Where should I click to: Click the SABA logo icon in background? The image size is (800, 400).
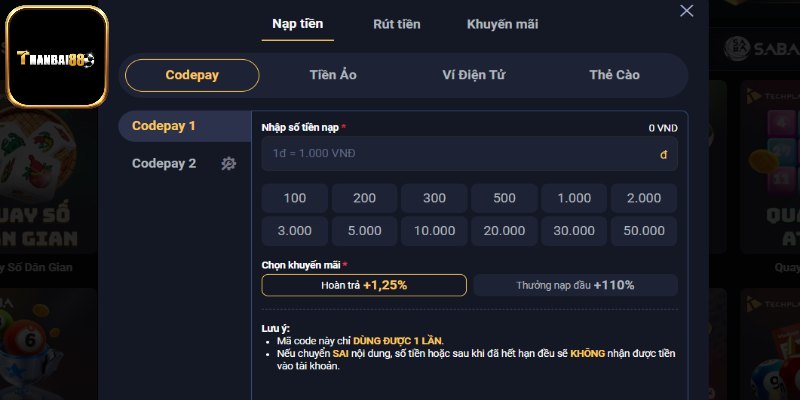coord(737,49)
